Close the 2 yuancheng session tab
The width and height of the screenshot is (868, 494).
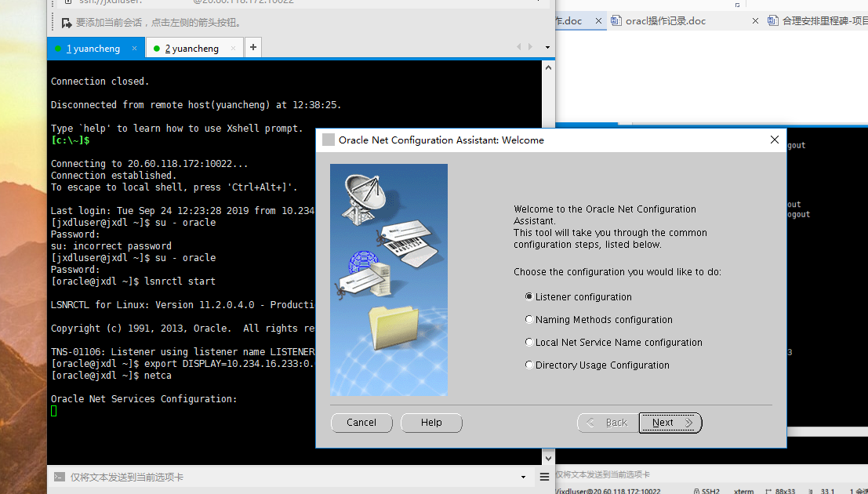(233, 49)
